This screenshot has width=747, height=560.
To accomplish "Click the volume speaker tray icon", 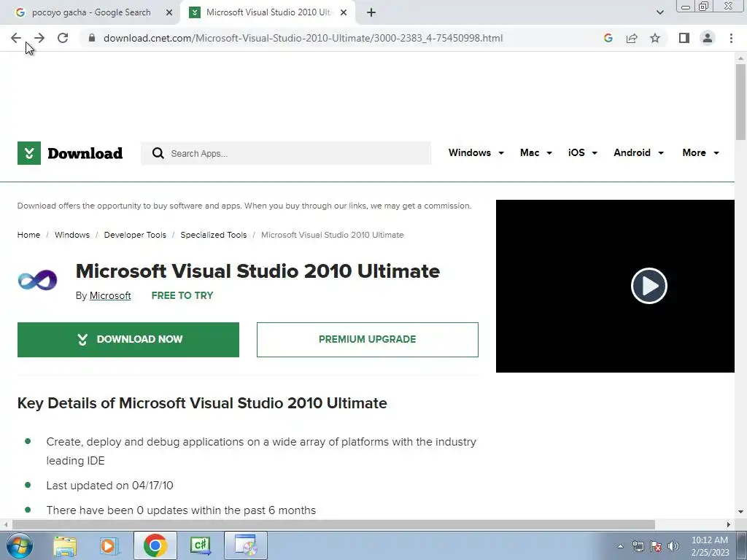I will click(673, 546).
